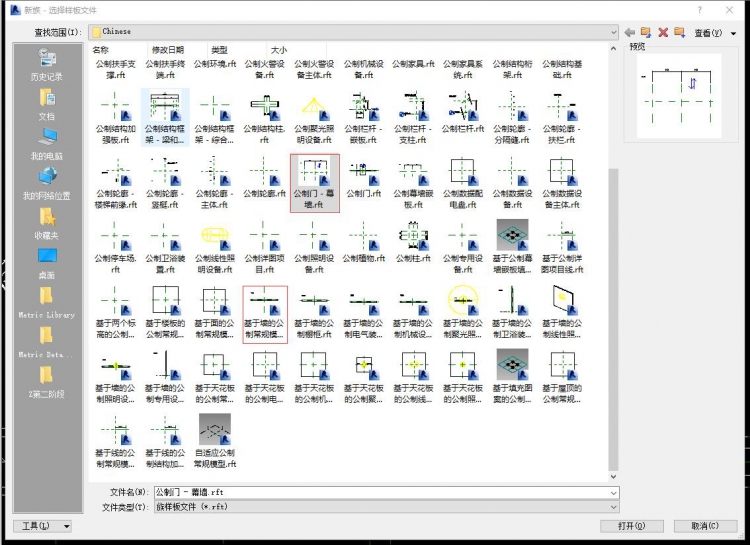Screen dimensions: 750x545
Task: Select the 公制线性照明设备.rft template
Action: (215, 248)
